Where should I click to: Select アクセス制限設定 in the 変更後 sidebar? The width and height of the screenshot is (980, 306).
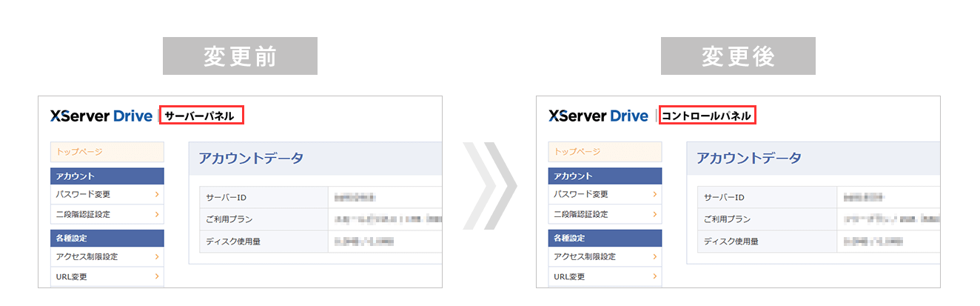pos(585,257)
